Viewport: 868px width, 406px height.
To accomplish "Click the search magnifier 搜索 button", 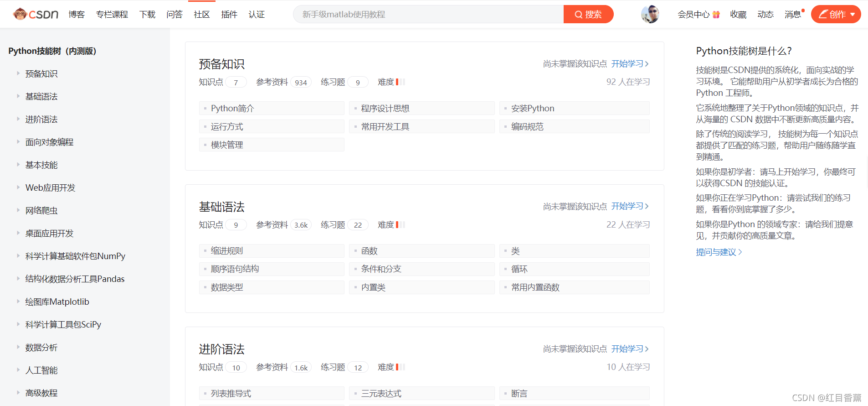I will click(x=588, y=14).
